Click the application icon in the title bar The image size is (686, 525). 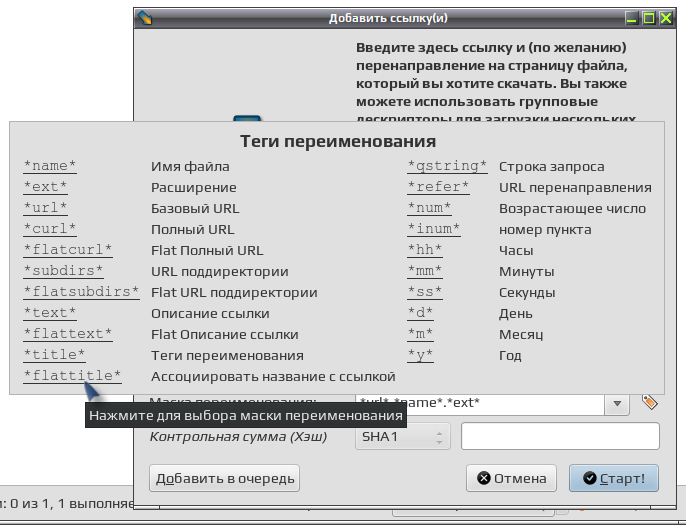pyautogui.click(x=145, y=18)
